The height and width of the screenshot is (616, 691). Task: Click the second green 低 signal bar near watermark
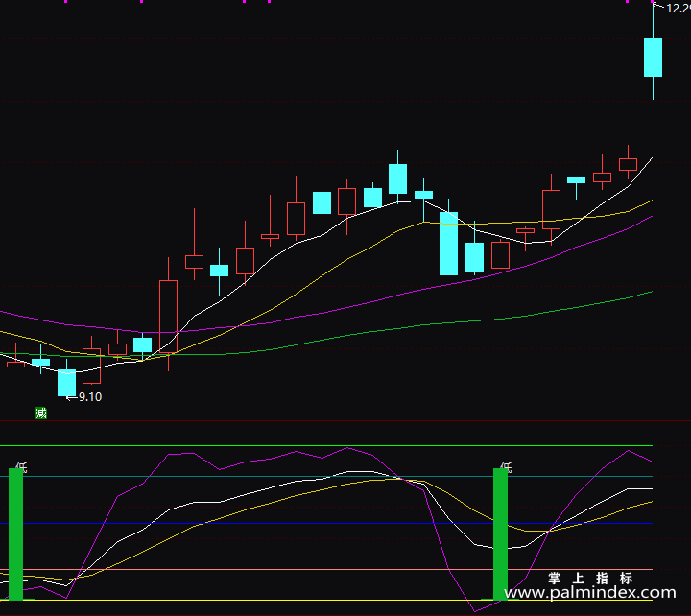[500, 534]
